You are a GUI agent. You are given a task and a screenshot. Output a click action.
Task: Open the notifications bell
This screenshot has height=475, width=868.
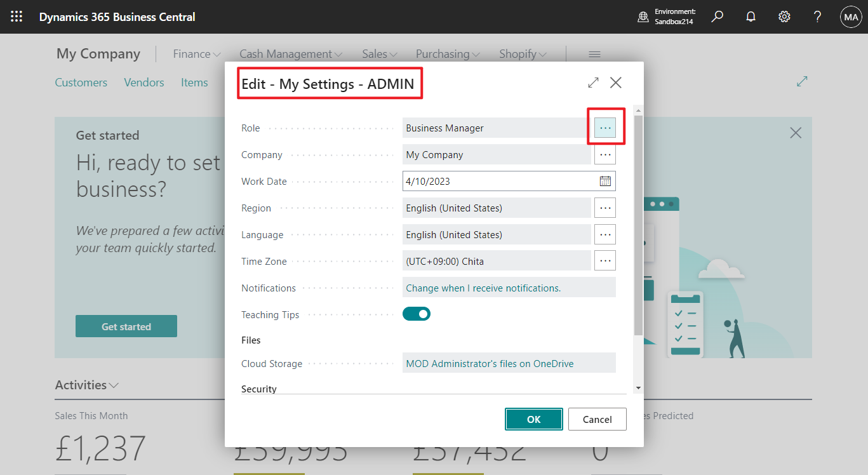point(751,17)
